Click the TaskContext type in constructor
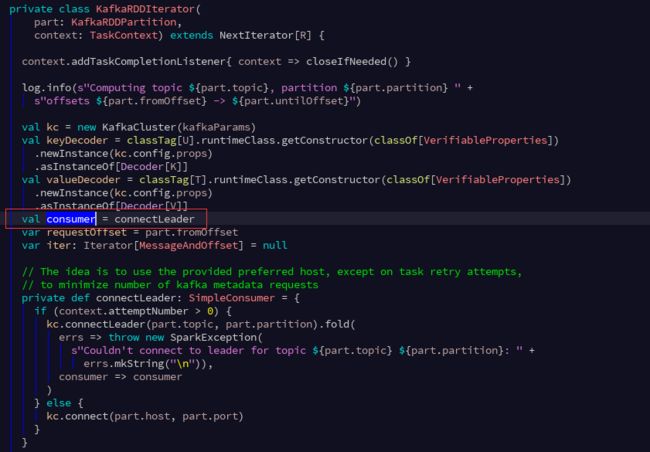 (x=124, y=35)
